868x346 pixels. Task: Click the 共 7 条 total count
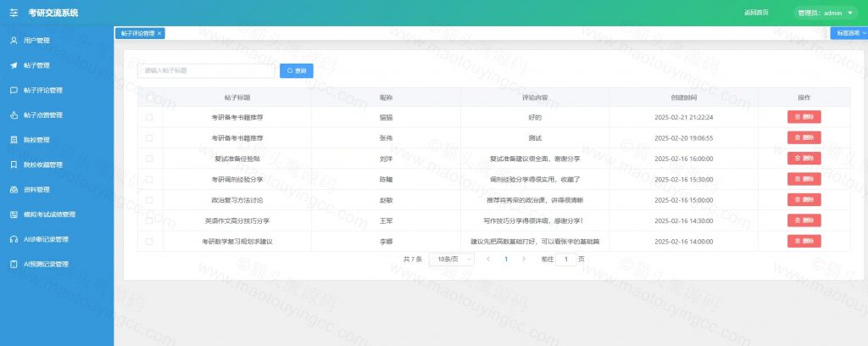coord(413,259)
